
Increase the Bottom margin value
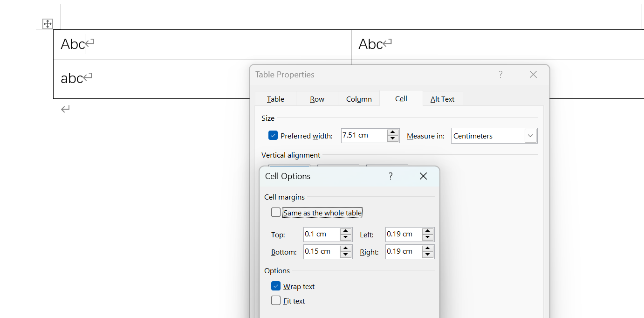(346, 249)
